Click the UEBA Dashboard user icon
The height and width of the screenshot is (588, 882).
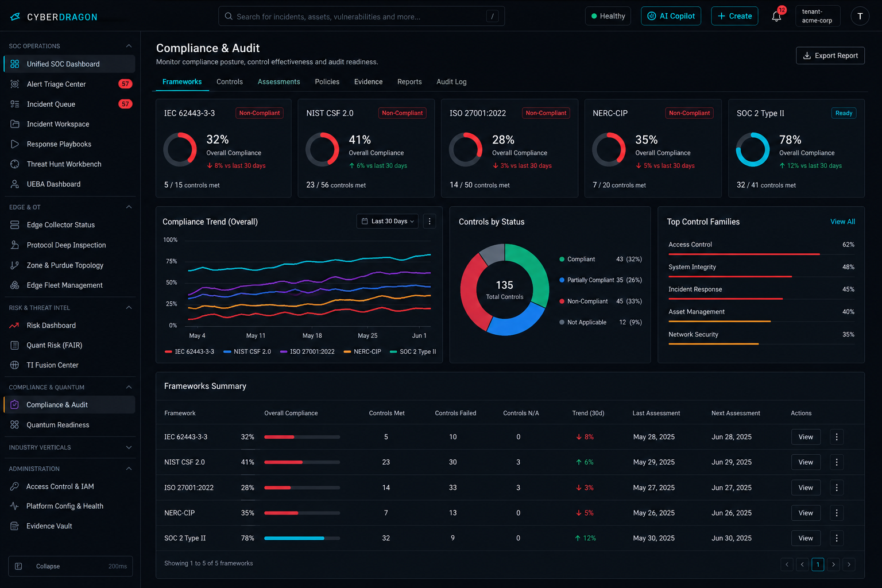[x=15, y=184]
